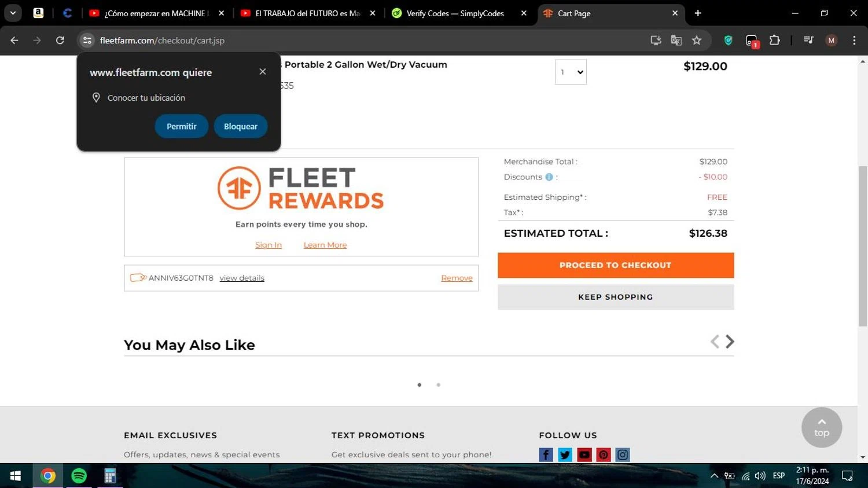The width and height of the screenshot is (868, 488).
Task: Click the Fleet Rewards logo
Action: pyautogui.click(x=301, y=188)
